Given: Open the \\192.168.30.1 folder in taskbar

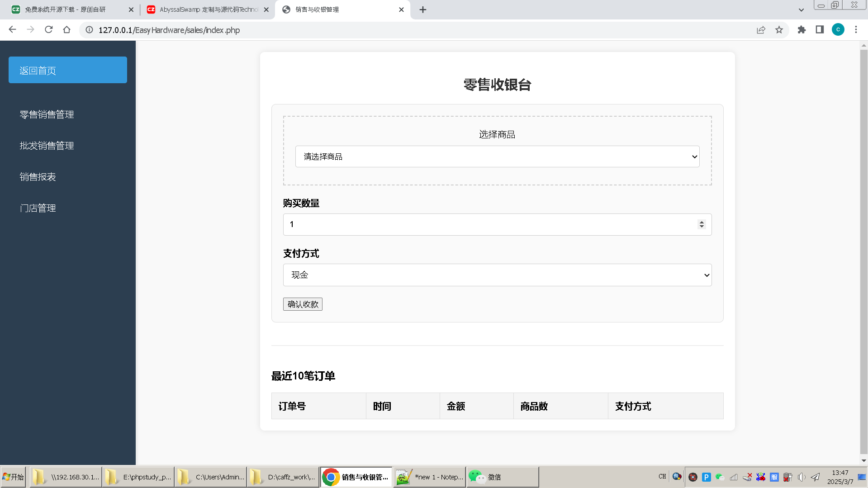Looking at the screenshot, I should 66,477.
